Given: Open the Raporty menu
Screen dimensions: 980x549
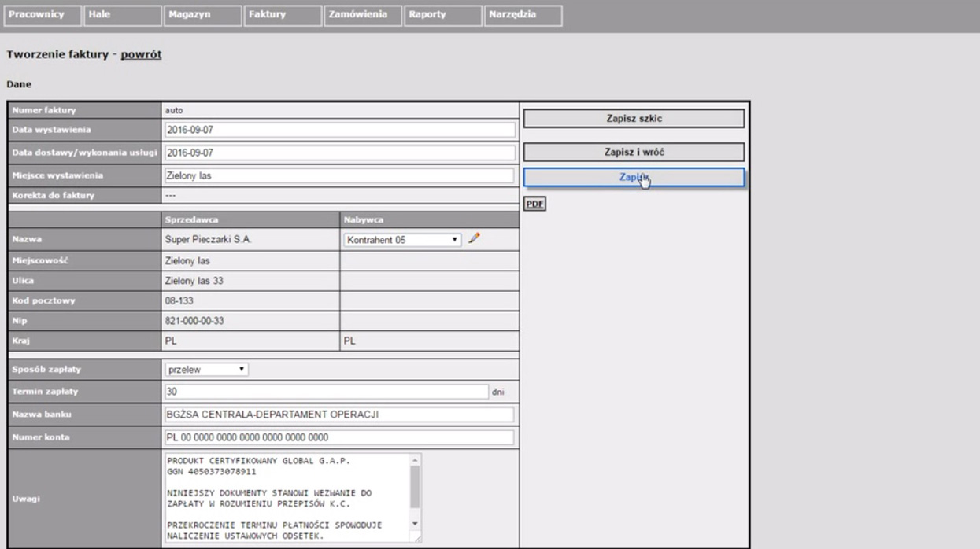Looking at the screenshot, I should (x=442, y=16).
